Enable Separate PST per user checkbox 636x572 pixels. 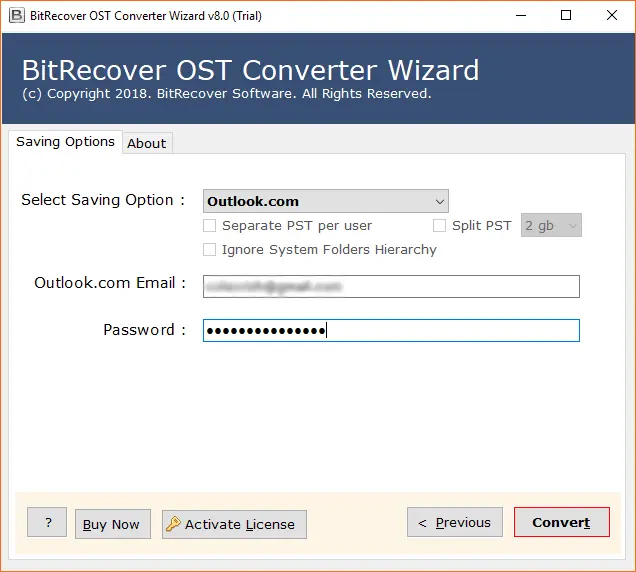209,226
